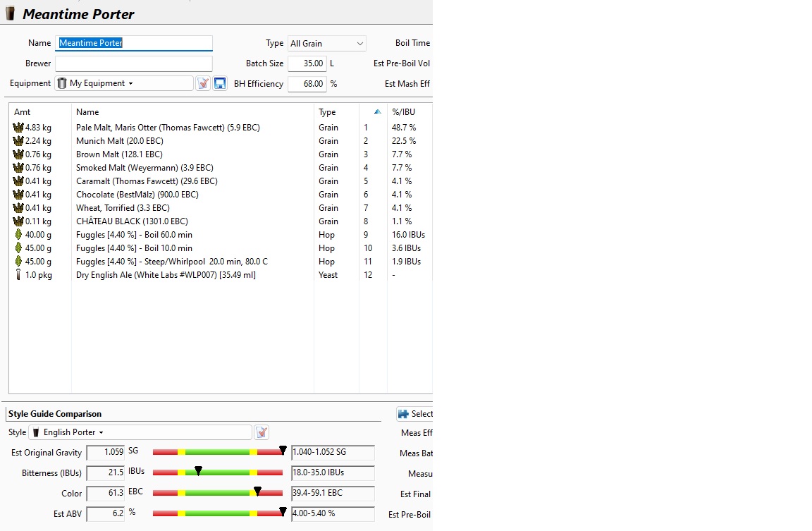Click into the Brewer text field

pyautogui.click(x=133, y=63)
